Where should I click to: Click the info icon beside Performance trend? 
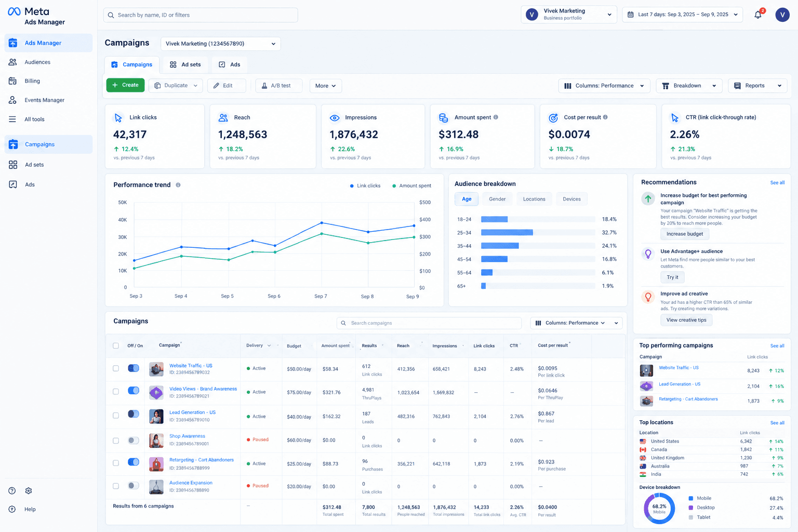[x=178, y=185]
